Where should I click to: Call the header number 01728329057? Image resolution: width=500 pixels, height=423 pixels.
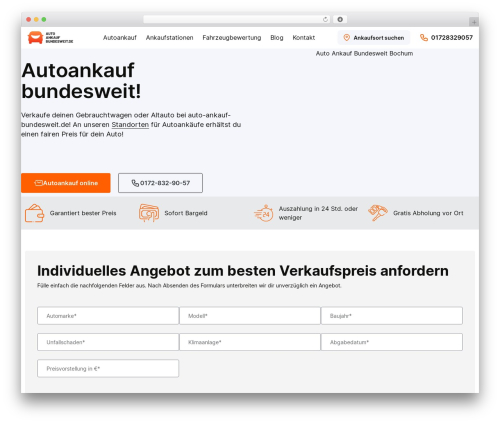click(x=452, y=38)
